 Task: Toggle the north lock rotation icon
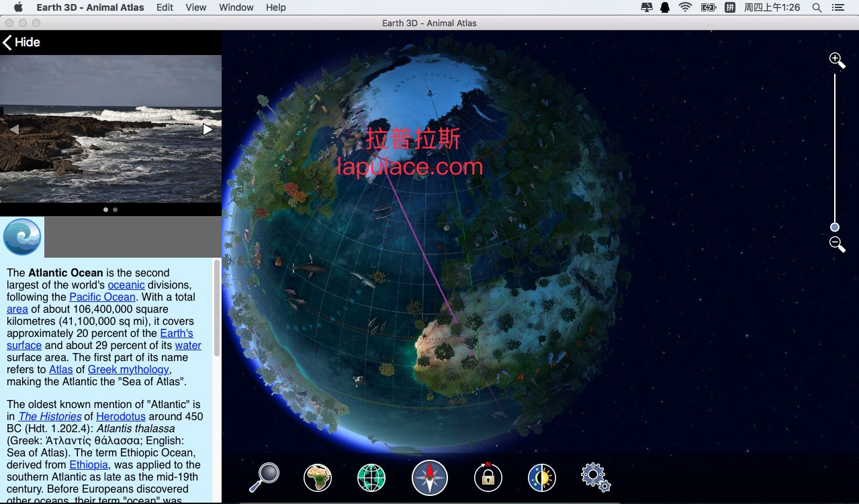[488, 477]
